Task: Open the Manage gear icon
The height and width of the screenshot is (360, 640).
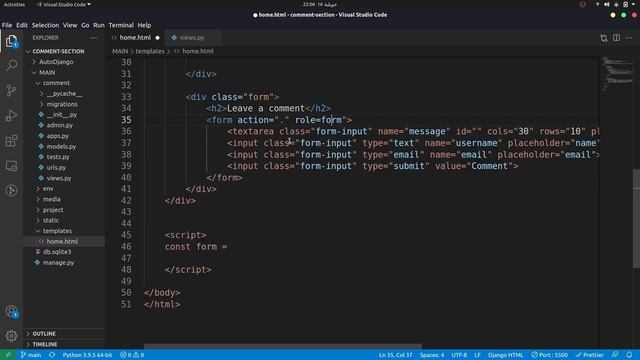Action: (x=11, y=336)
